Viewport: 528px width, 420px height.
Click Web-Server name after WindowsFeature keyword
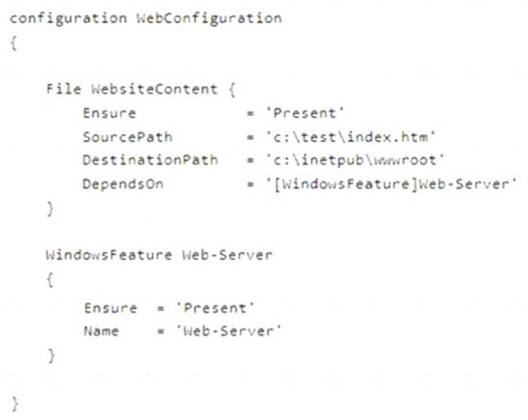(x=227, y=255)
